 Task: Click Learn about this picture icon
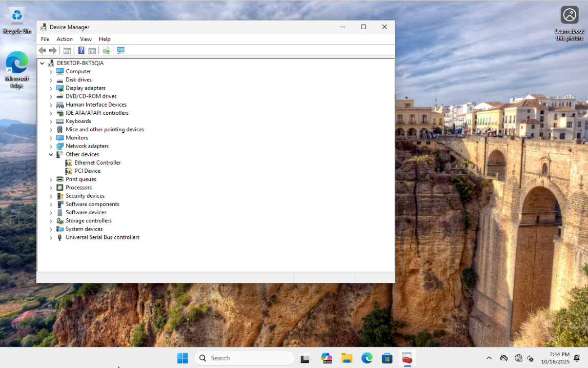point(569,23)
